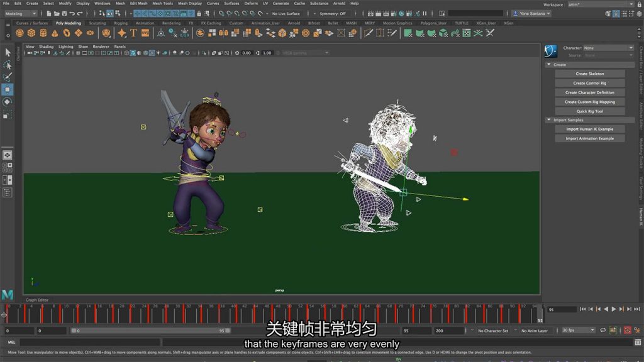Open the Deform menu

tap(251, 3)
